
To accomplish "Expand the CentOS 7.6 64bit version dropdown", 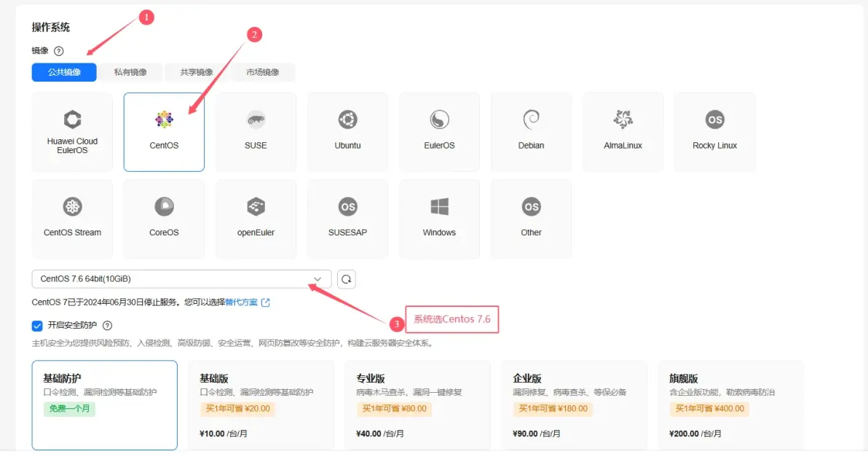I will point(181,279).
